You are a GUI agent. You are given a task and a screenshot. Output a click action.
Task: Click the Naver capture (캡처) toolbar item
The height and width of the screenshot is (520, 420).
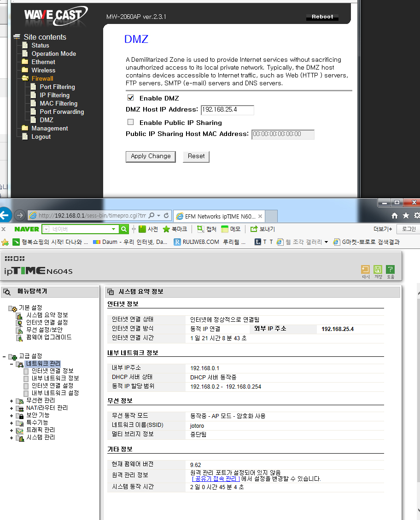[x=206, y=229]
